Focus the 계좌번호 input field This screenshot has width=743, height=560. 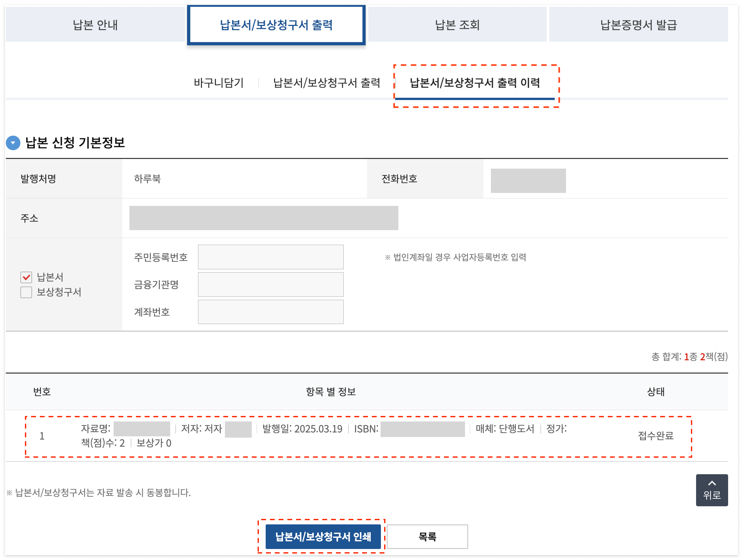point(271,312)
